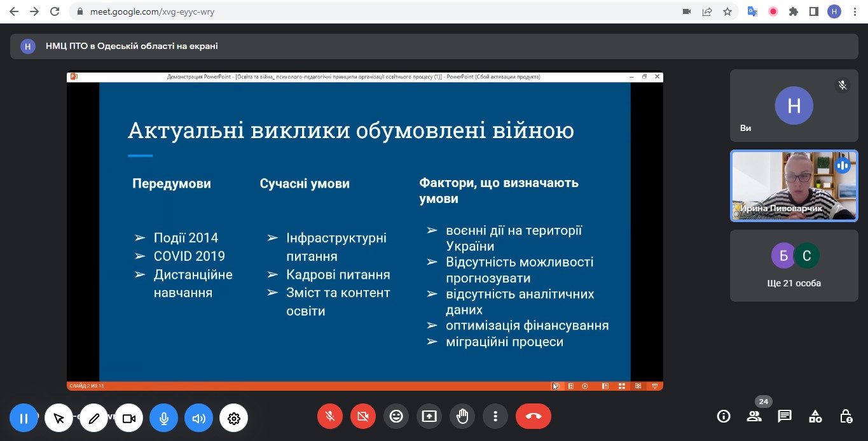Raise your hand in the meeting

[462, 416]
